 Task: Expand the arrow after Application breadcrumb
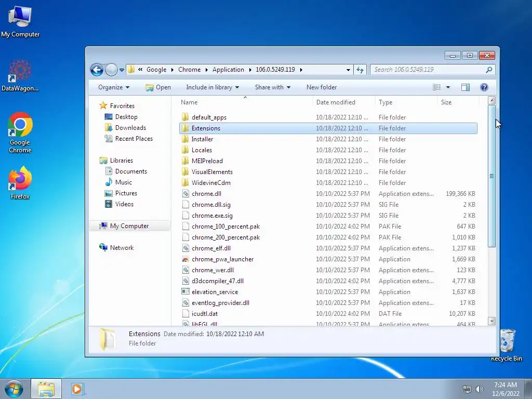coord(250,70)
